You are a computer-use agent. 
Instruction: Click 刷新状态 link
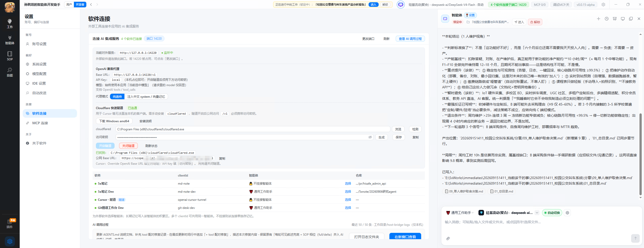point(151,146)
